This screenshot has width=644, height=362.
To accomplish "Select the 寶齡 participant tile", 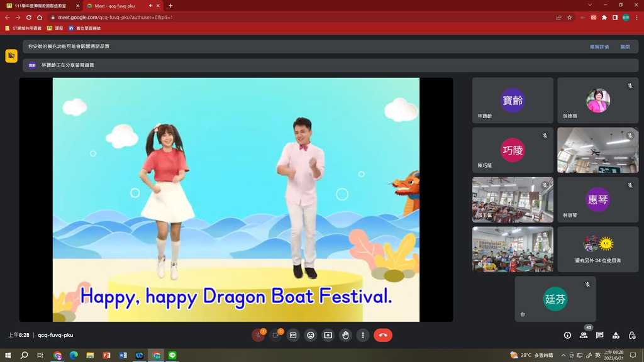I will 513,100.
